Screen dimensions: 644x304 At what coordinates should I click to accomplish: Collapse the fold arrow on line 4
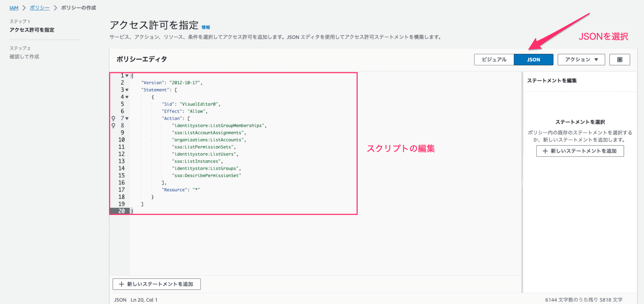coord(127,97)
